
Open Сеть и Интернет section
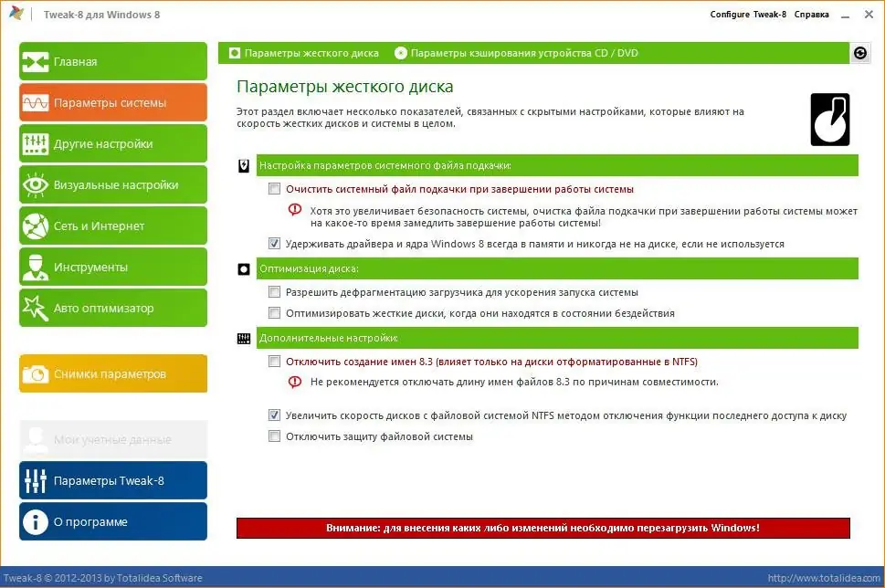(x=113, y=226)
